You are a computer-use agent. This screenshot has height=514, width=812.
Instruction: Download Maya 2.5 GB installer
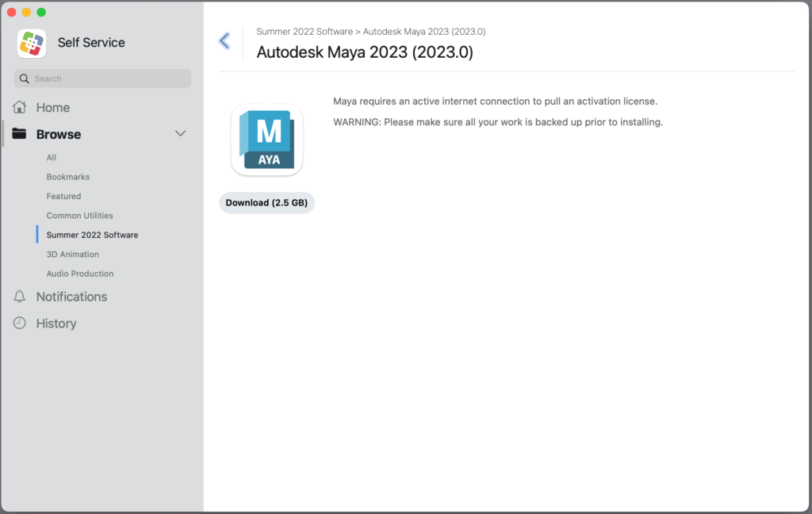(266, 202)
